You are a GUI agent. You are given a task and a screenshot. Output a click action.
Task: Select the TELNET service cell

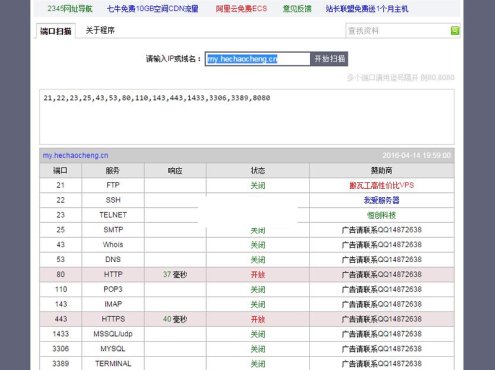pyautogui.click(x=113, y=215)
